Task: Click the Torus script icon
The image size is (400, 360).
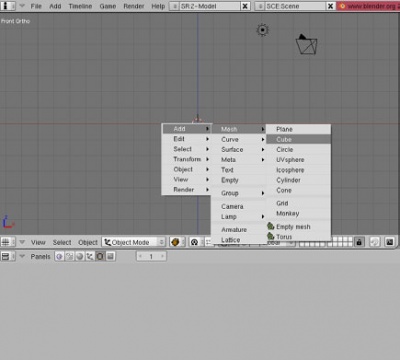Action: [271, 236]
